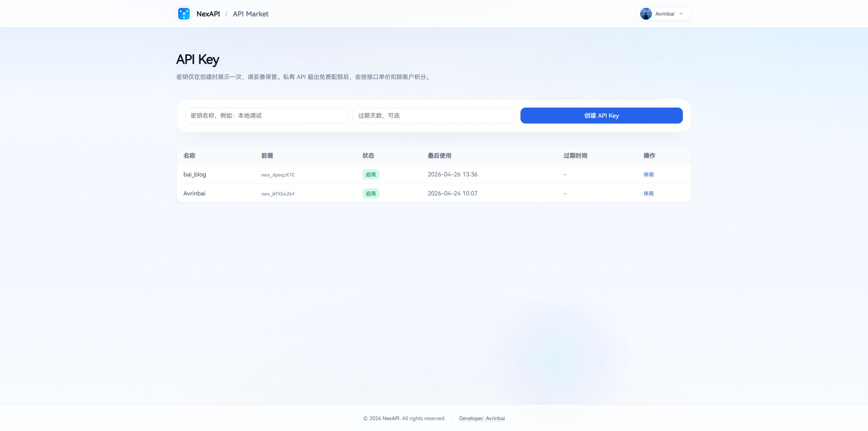
Task: Click the NexAPI logo icon
Action: tap(184, 14)
